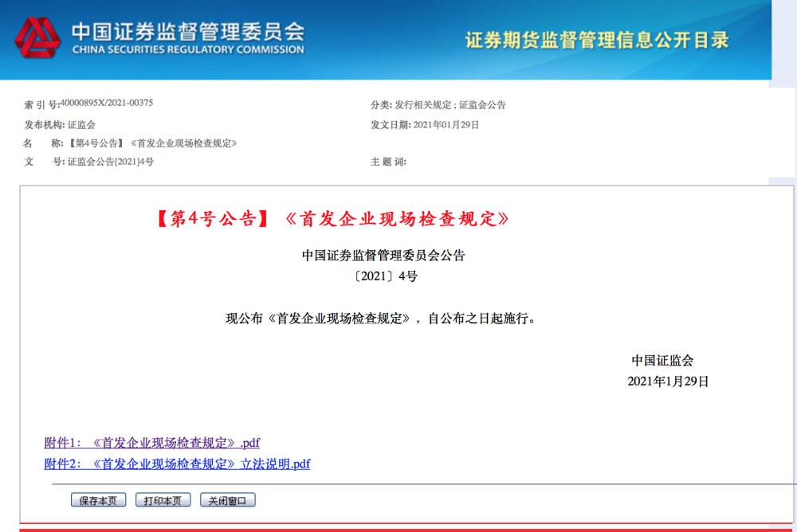The image size is (797, 532).
Task: Click the 关闭窗口 button
Action: click(x=227, y=500)
